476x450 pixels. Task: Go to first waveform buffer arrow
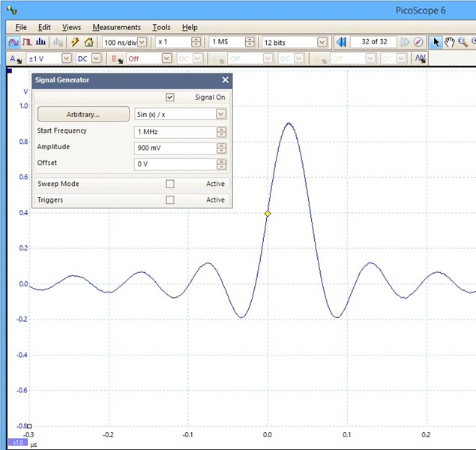(x=342, y=42)
